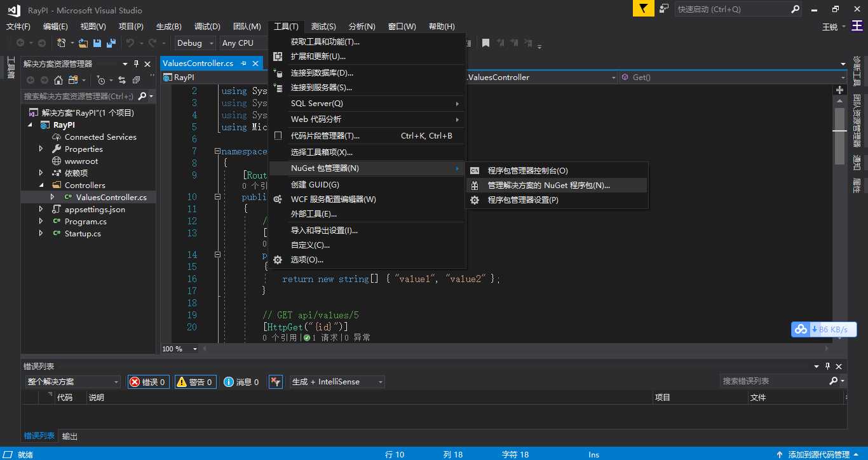The image size is (868, 460).
Task: Click the sync with active document icon
Action: pyautogui.click(x=122, y=80)
